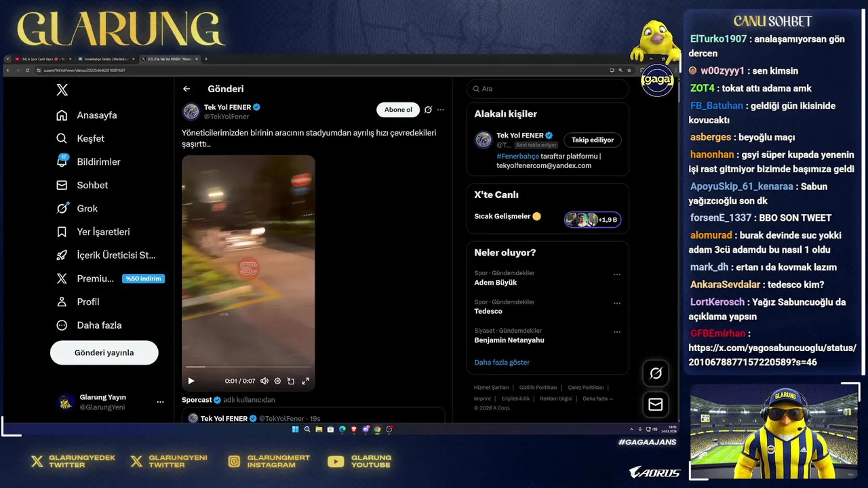Click the floating messages envelope button
The height and width of the screenshot is (488, 868).
(x=656, y=405)
